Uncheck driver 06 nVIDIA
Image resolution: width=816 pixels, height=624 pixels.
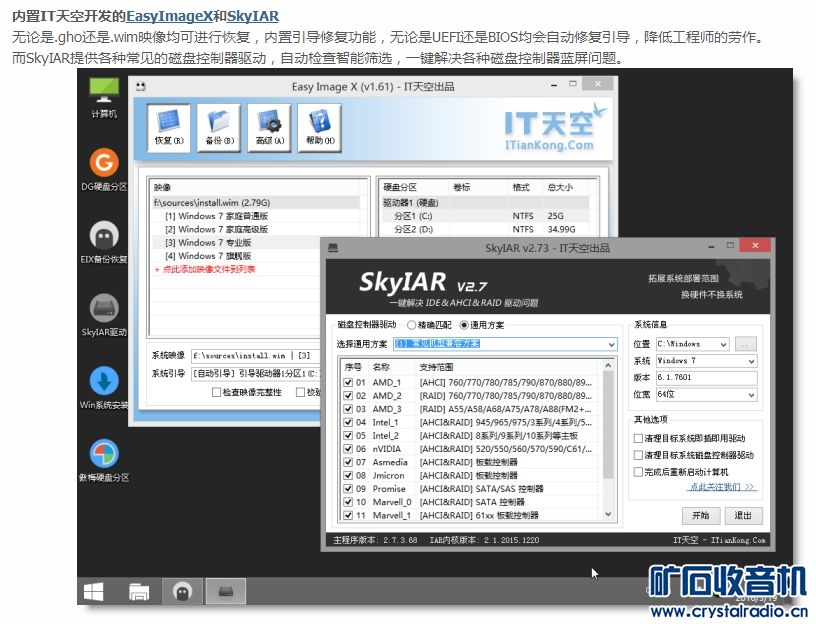(348, 449)
